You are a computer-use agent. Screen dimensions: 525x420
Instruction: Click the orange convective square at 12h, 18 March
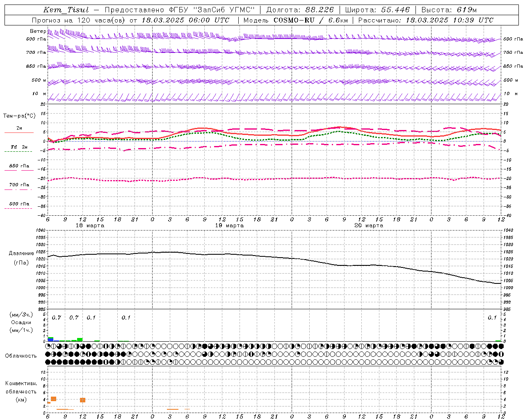82,400
